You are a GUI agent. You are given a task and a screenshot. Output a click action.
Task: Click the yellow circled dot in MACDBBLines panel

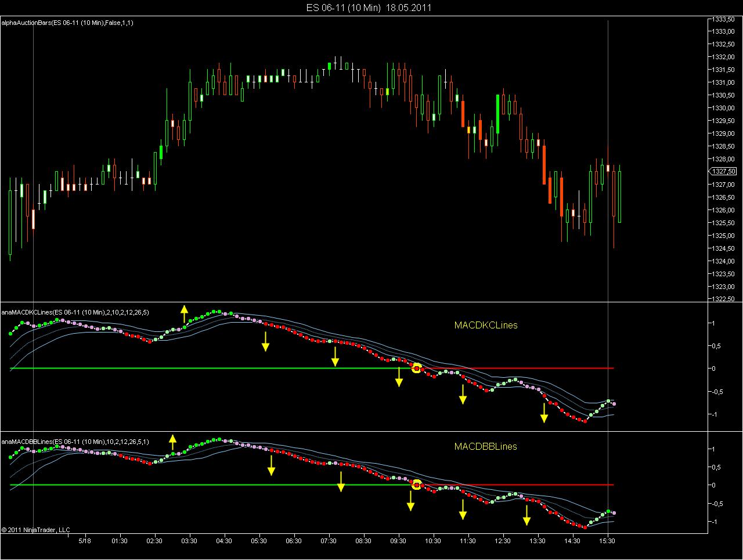(416, 485)
